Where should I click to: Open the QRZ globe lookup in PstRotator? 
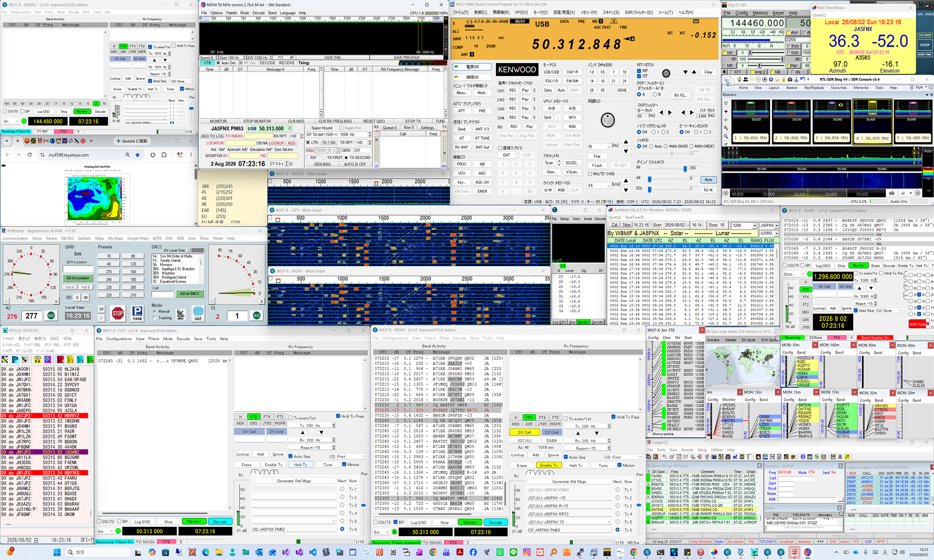[198, 313]
